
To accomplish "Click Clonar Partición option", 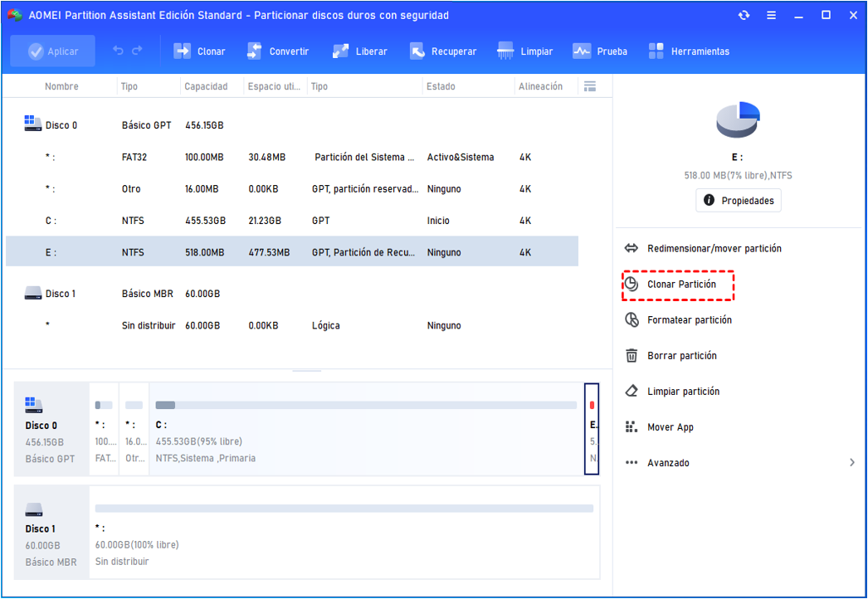I will pyautogui.click(x=681, y=284).
